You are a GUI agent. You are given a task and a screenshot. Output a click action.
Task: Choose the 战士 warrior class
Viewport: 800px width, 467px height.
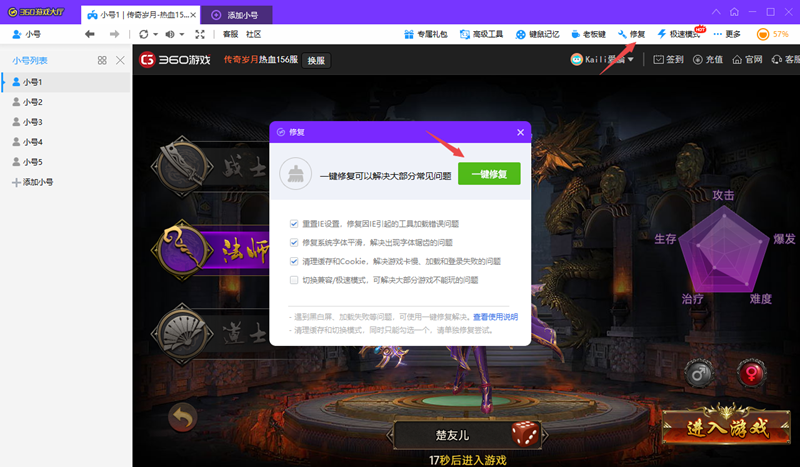click(x=210, y=166)
